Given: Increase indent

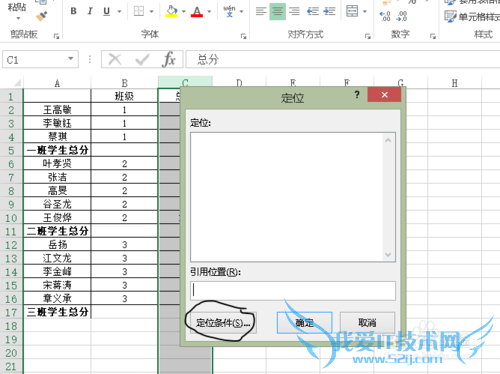Looking at the screenshot, I should pyautogui.click(x=329, y=11).
